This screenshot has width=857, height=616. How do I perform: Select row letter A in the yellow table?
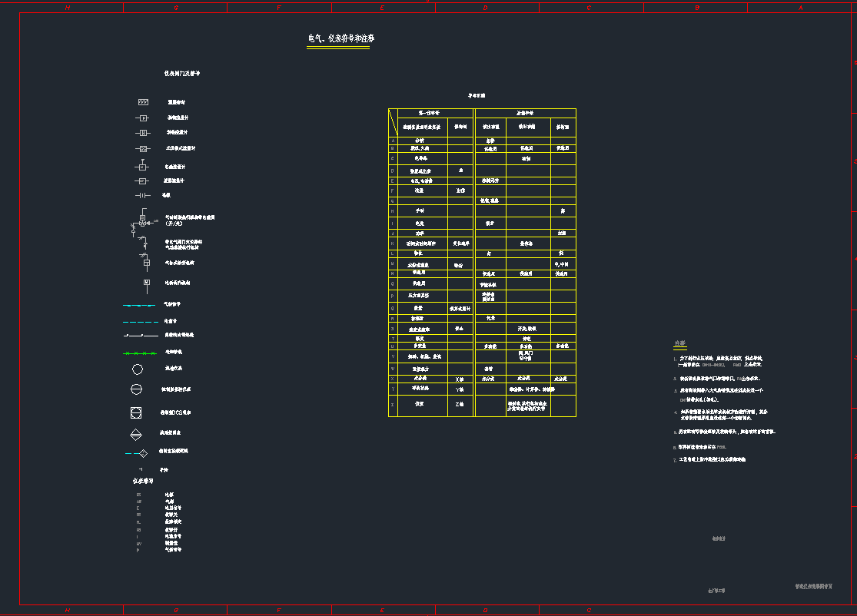pyautogui.click(x=393, y=141)
